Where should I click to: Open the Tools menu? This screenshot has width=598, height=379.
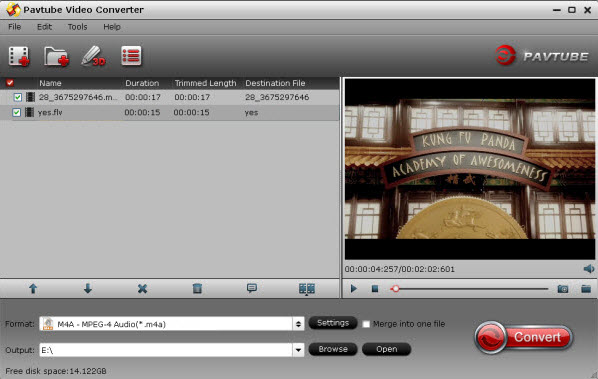point(77,27)
